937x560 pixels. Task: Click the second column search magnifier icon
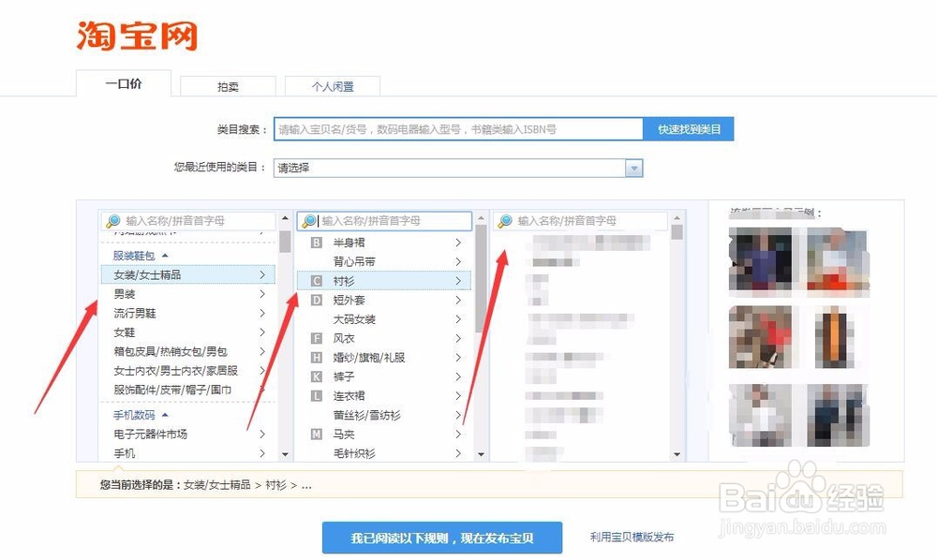click(309, 221)
